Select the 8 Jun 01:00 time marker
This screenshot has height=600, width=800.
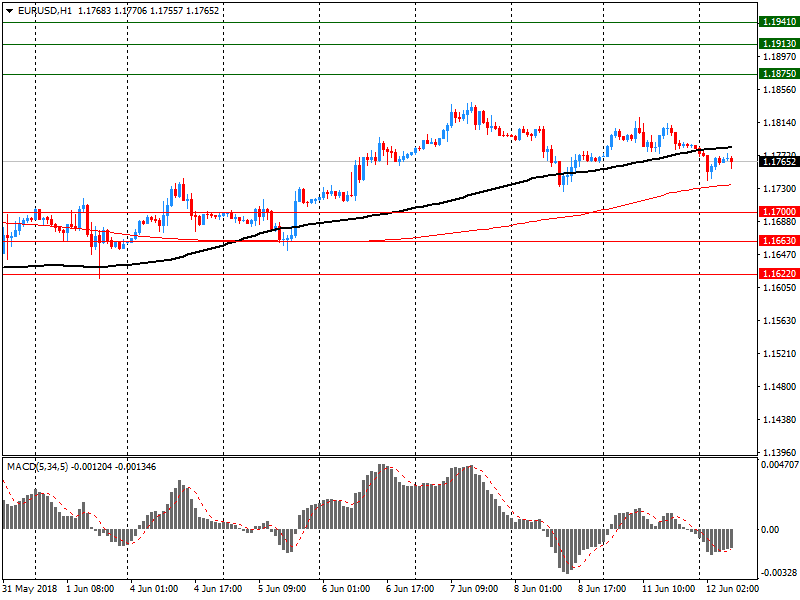point(537,589)
